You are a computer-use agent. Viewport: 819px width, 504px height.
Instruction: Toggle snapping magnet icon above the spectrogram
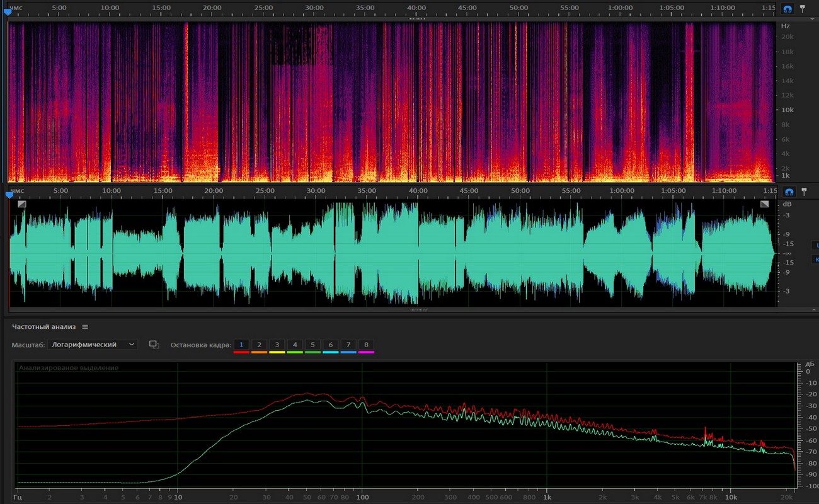pyautogui.click(x=787, y=9)
